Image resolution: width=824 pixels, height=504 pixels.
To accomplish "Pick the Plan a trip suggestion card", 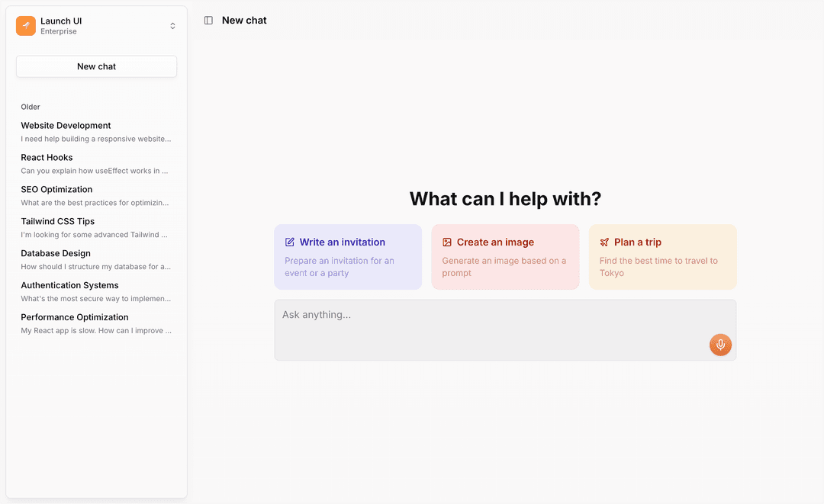I will click(x=662, y=256).
